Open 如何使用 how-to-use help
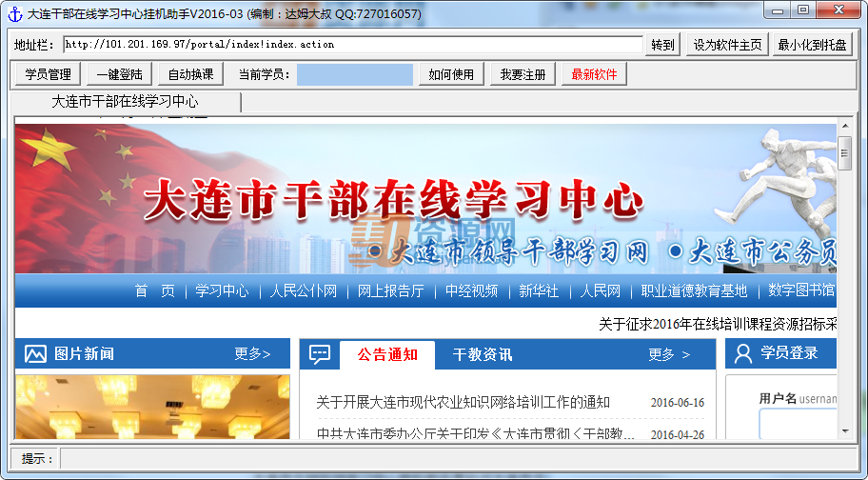868x480 pixels. tap(451, 74)
